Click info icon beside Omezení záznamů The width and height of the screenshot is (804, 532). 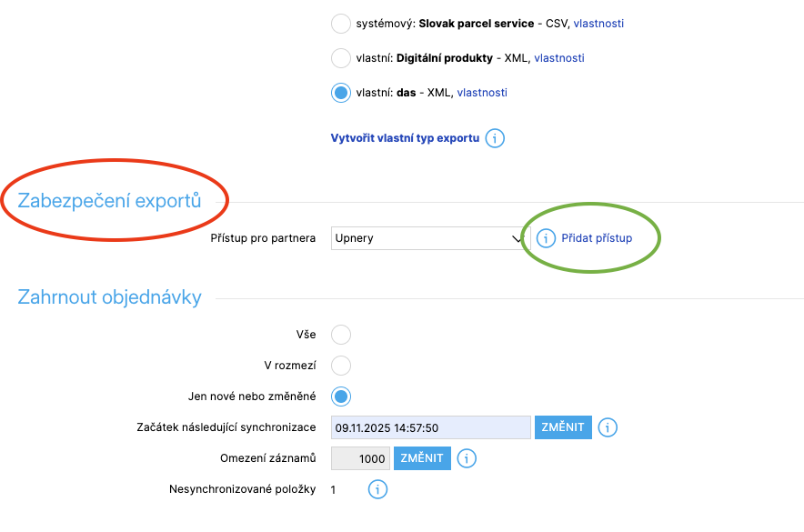coord(467,458)
